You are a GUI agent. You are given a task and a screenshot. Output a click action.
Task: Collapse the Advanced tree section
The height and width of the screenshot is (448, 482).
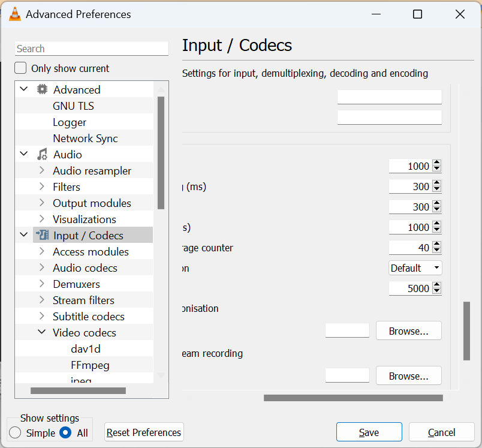(23, 89)
